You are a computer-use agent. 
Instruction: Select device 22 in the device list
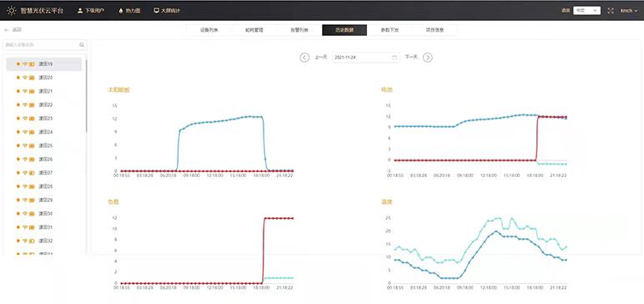click(x=44, y=105)
